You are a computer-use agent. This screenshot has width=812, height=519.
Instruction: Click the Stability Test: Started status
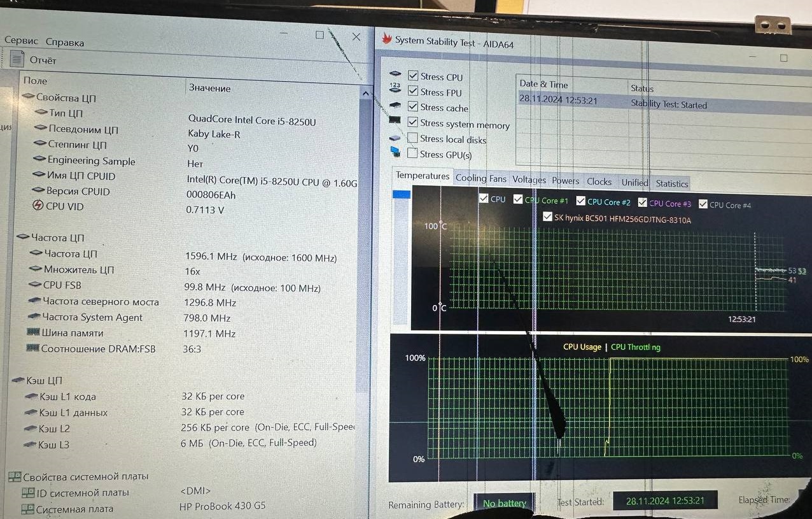pyautogui.click(x=669, y=104)
